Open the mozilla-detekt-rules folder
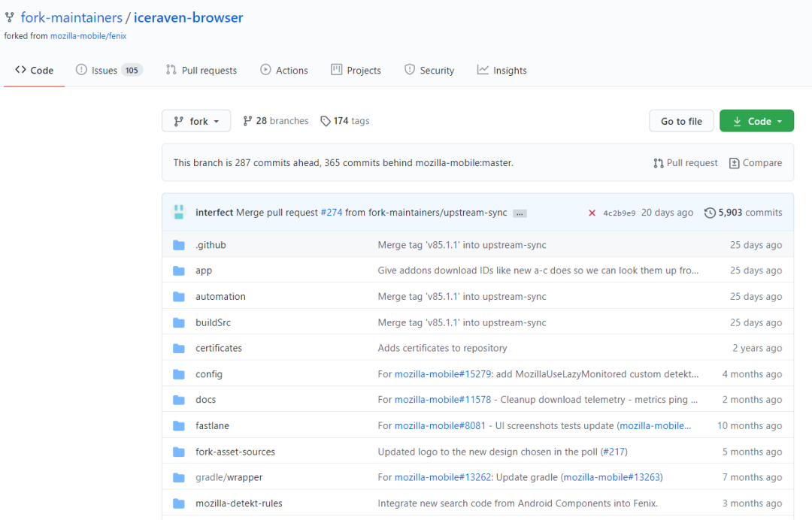The width and height of the screenshot is (812, 520). [x=239, y=503]
